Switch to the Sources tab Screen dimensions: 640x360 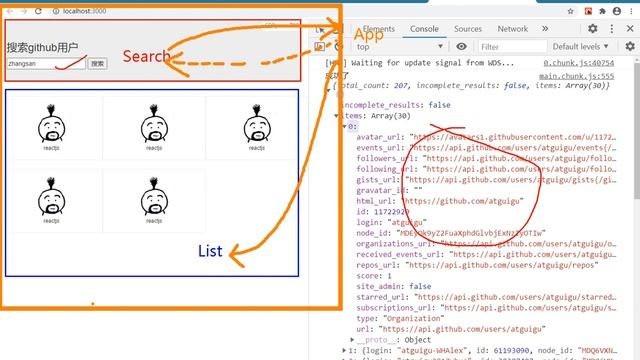pos(468,29)
